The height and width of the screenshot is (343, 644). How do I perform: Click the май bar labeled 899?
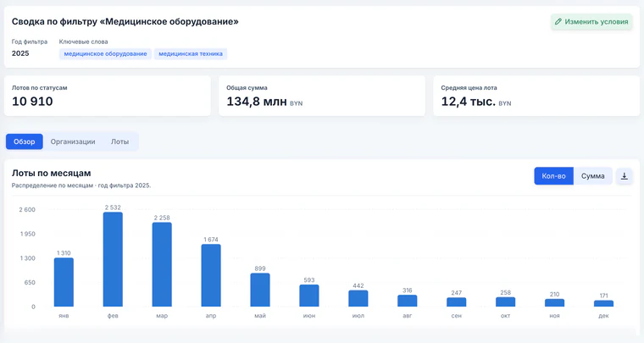[260, 290]
